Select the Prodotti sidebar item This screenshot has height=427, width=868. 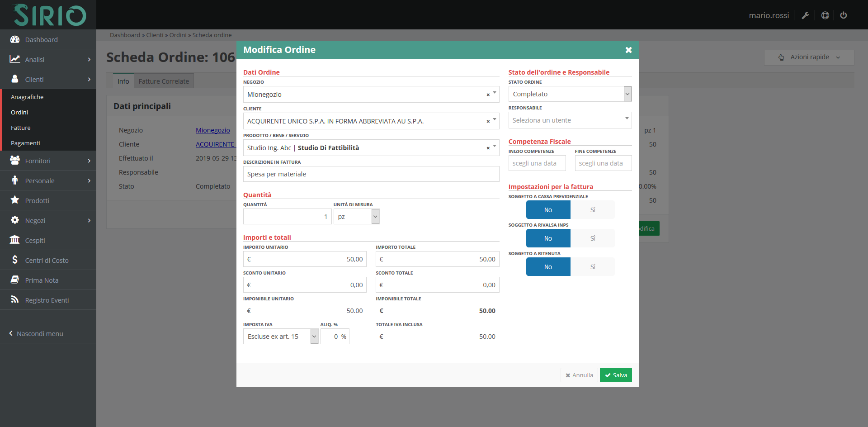click(x=37, y=200)
